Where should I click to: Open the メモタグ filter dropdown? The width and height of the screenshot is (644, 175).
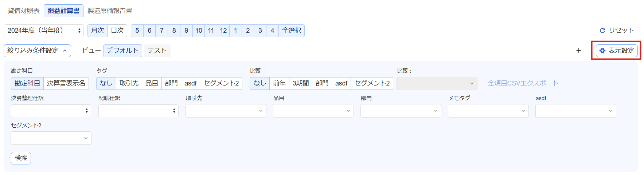488,111
